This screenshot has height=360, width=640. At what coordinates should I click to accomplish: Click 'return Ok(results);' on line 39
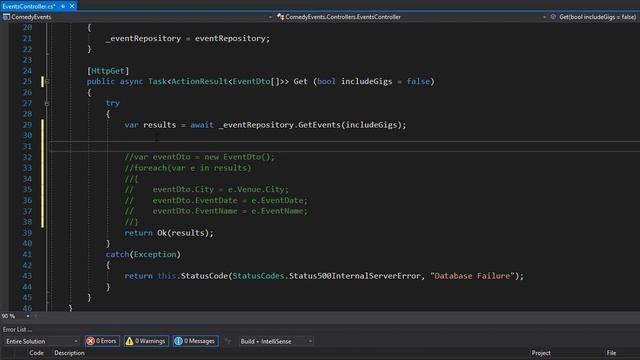169,233
